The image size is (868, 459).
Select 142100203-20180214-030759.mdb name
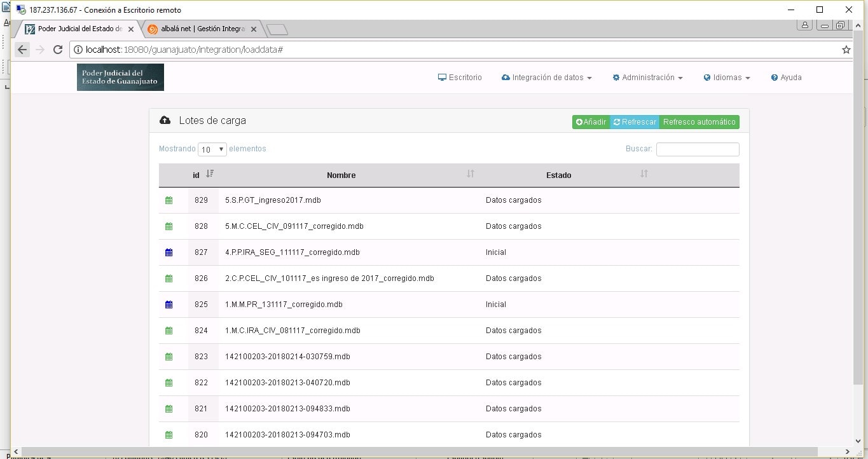pyautogui.click(x=287, y=357)
